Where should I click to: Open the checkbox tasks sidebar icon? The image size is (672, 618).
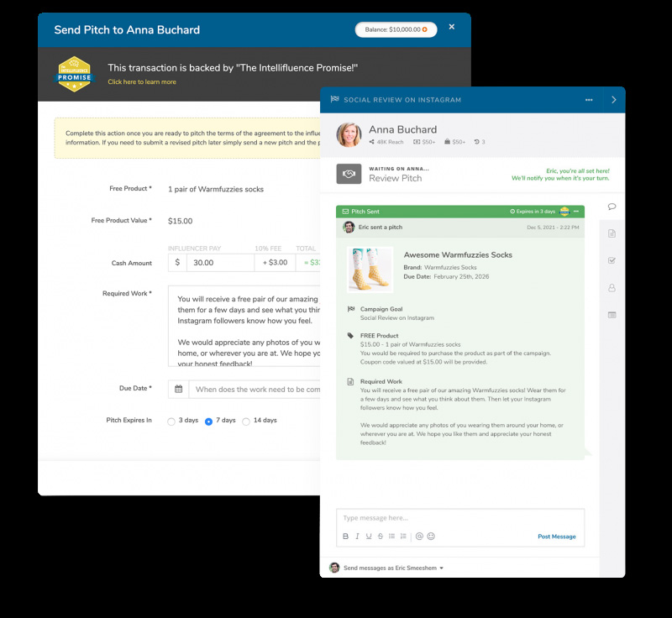coord(612,260)
